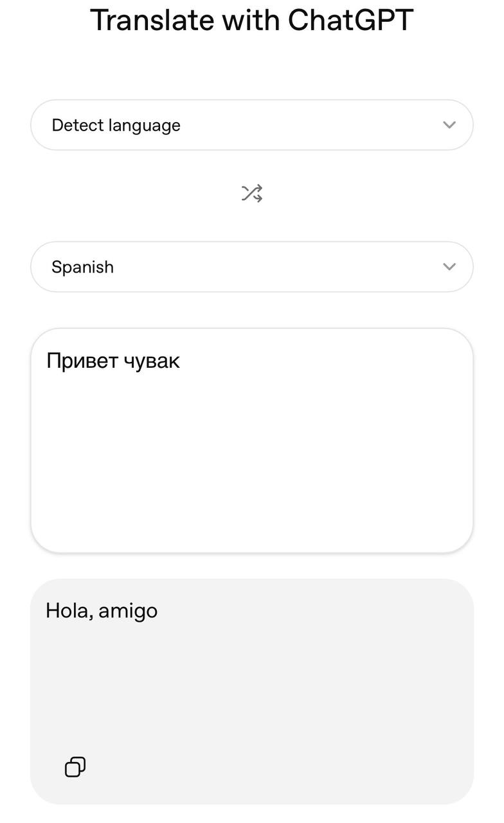Viewport: 504px width, 823px height.
Task: Expand the chevron arrow next to Spanish
Action: 449,267
